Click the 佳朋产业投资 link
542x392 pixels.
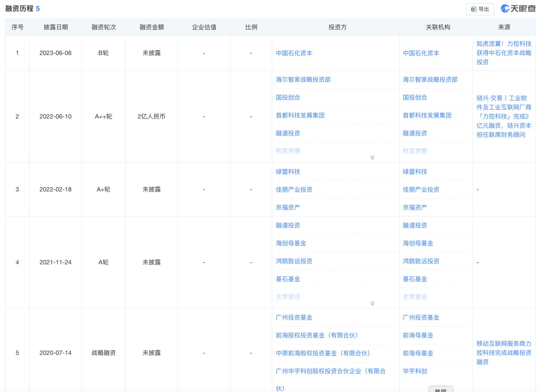click(x=294, y=189)
